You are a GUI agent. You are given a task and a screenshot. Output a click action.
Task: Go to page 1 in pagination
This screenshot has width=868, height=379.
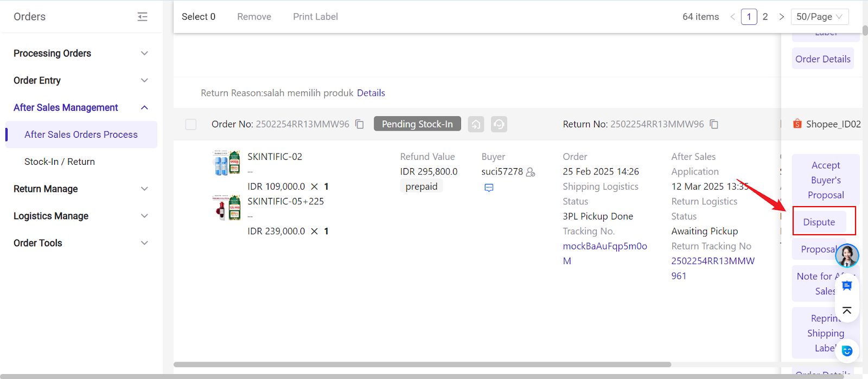(749, 17)
